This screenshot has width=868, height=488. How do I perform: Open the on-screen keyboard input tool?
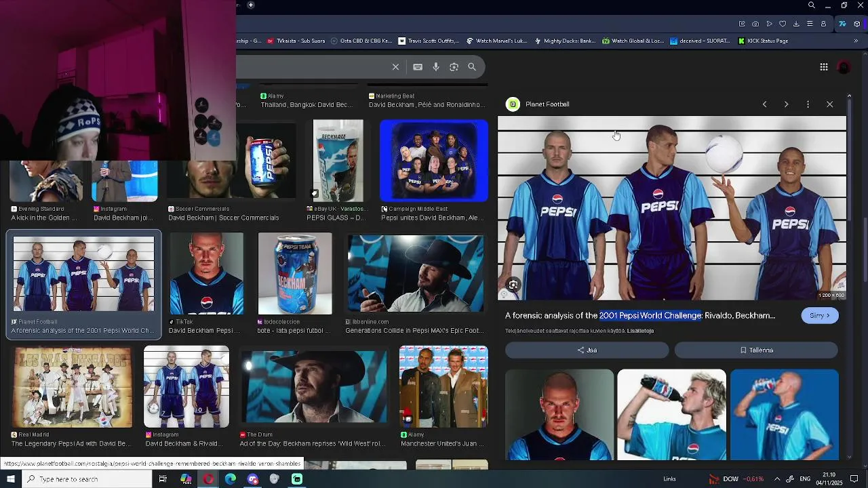[418, 67]
